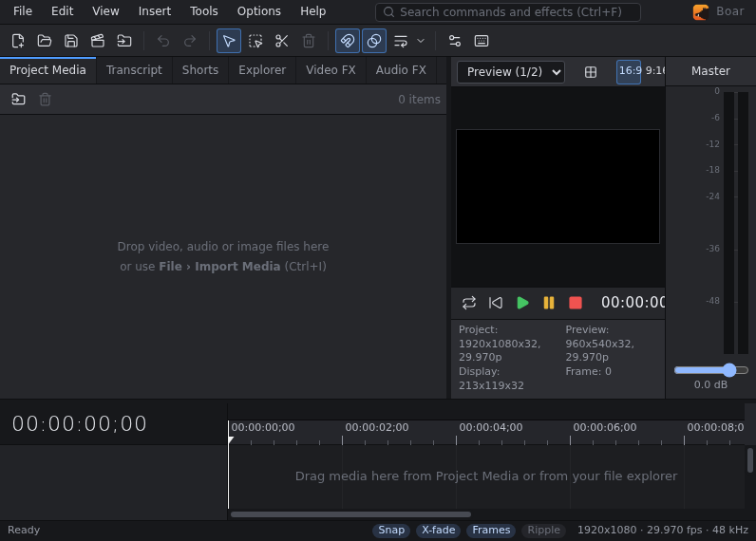Open the Preview (1/2) quality dropdown
This screenshot has width=756, height=541.
(x=511, y=72)
